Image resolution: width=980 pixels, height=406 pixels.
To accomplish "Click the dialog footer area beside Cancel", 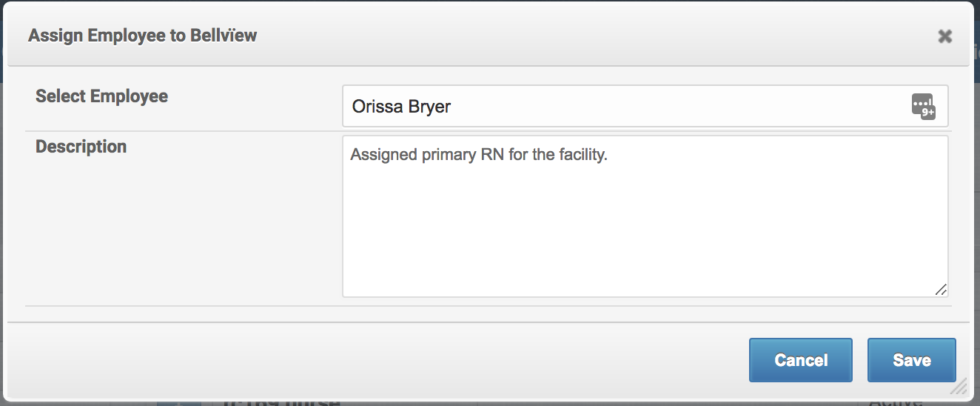I will tap(377, 360).
